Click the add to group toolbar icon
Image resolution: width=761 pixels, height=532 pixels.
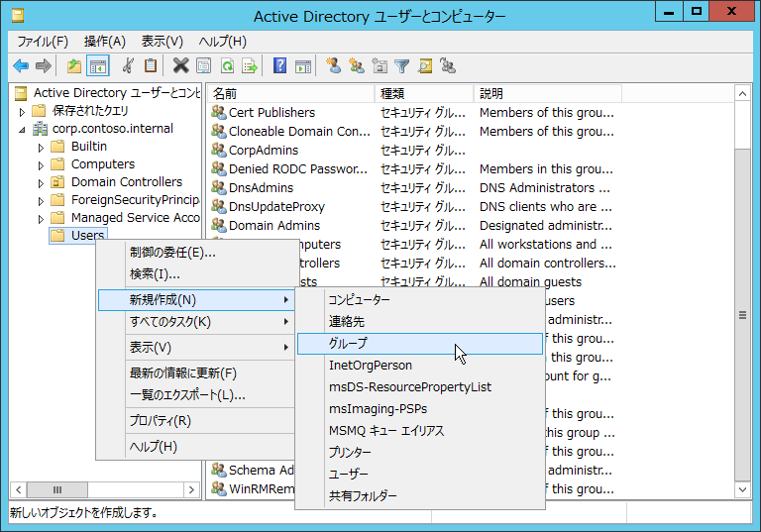(448, 65)
